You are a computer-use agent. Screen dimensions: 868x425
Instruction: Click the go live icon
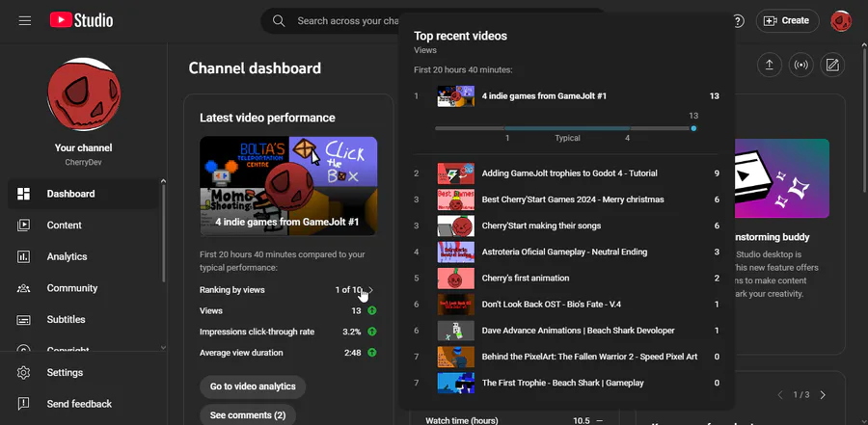pos(800,65)
